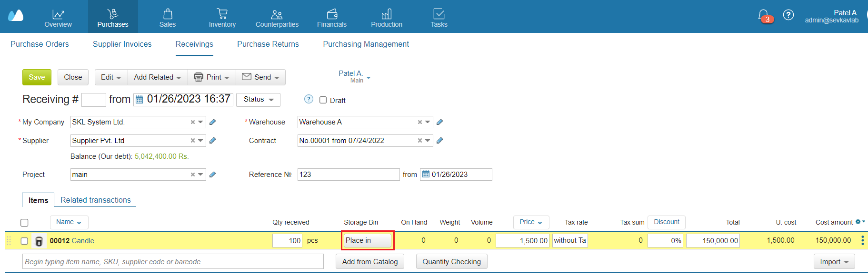
Task: Go to Receivings tab
Action: 194,44
